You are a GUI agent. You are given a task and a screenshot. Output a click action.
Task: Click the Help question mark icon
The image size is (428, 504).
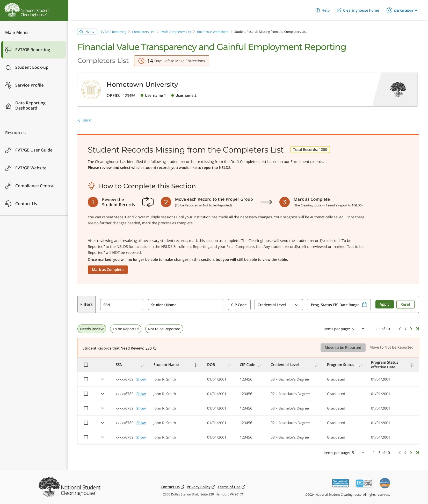317,10
